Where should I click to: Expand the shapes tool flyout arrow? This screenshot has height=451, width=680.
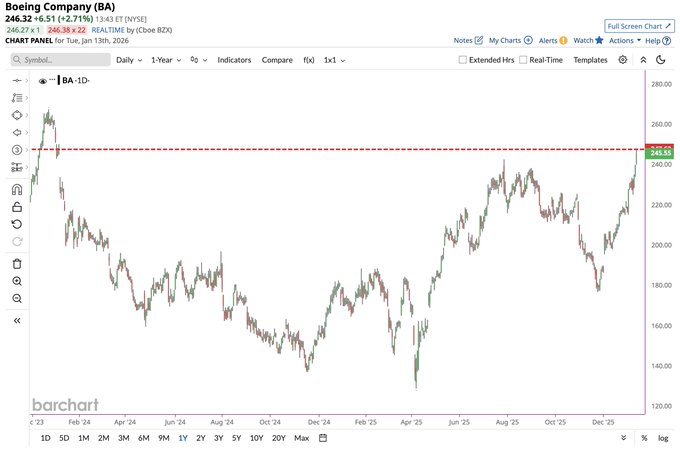click(27, 115)
